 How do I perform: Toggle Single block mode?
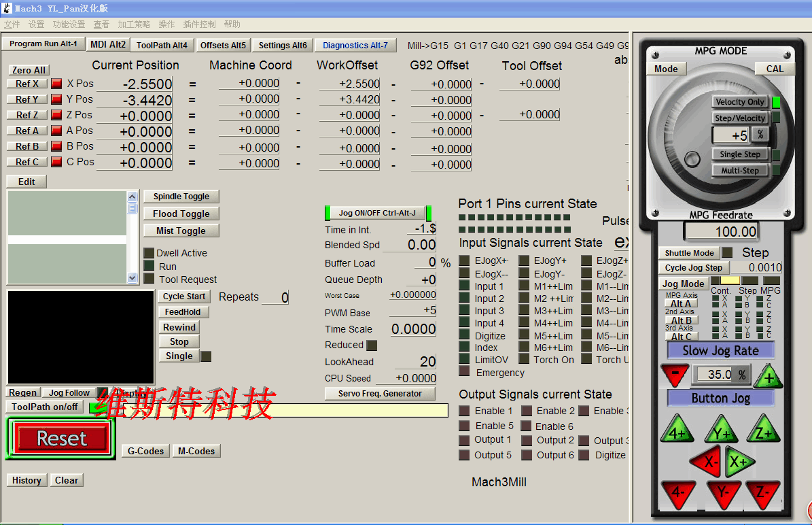(x=179, y=356)
